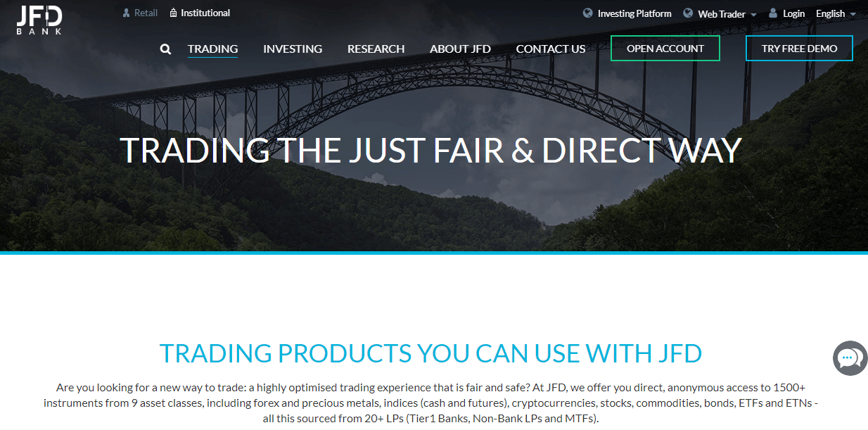
Task: Go to the CONTACT US page
Action: tap(551, 49)
